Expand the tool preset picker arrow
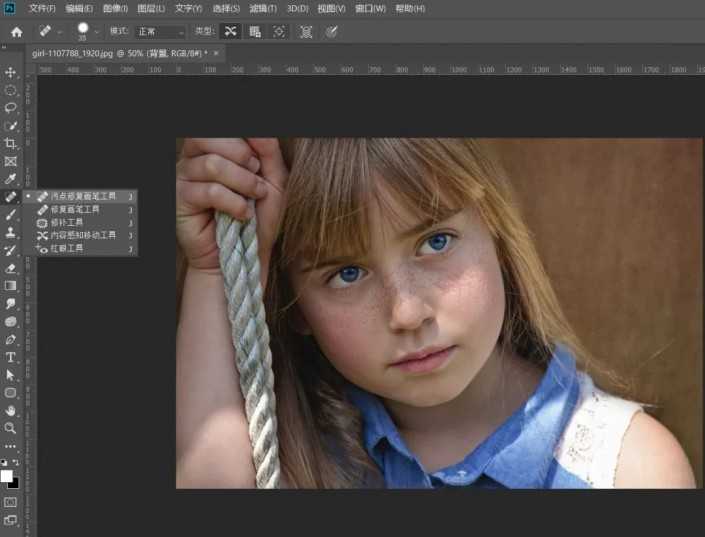Image resolution: width=705 pixels, height=537 pixels. (x=60, y=32)
